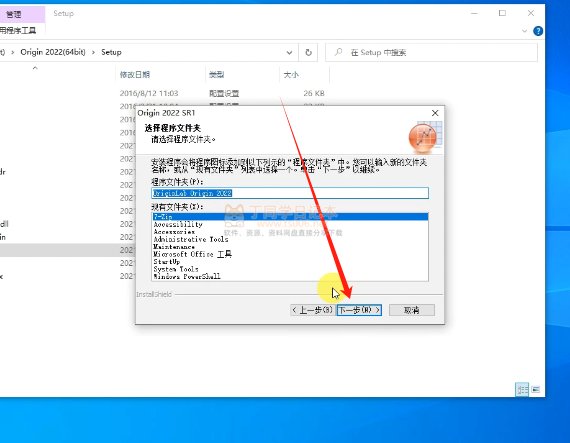Image resolution: width=570 pixels, height=443 pixels.
Task: Sort by 大小 column header
Action: pos(291,74)
